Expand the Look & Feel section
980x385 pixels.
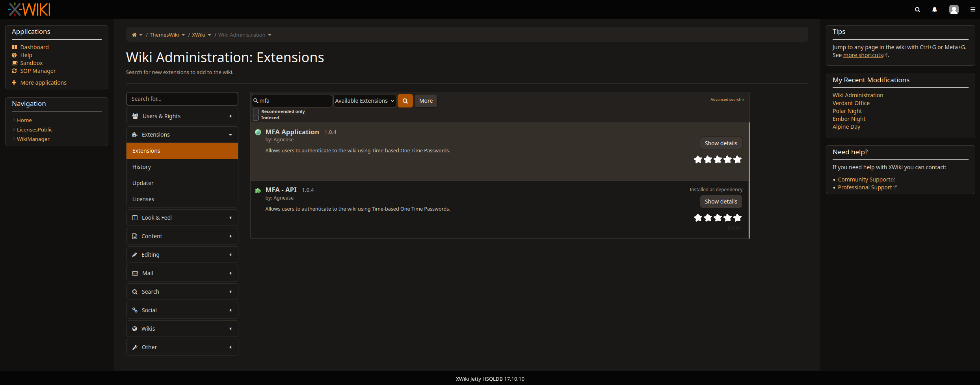pos(182,218)
